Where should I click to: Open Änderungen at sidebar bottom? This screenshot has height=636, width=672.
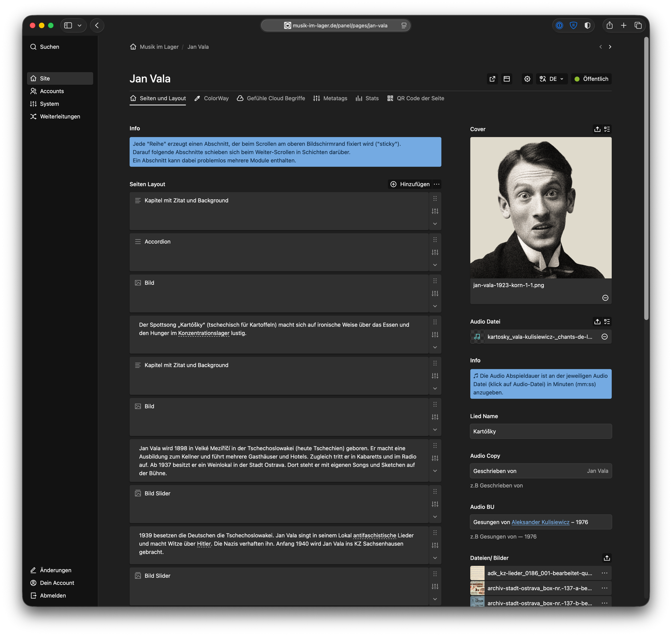pos(51,570)
